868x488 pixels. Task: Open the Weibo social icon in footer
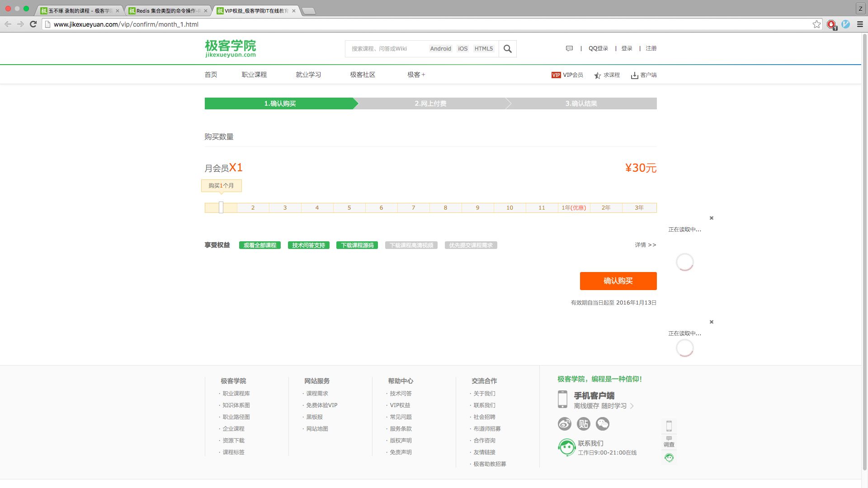[564, 424]
